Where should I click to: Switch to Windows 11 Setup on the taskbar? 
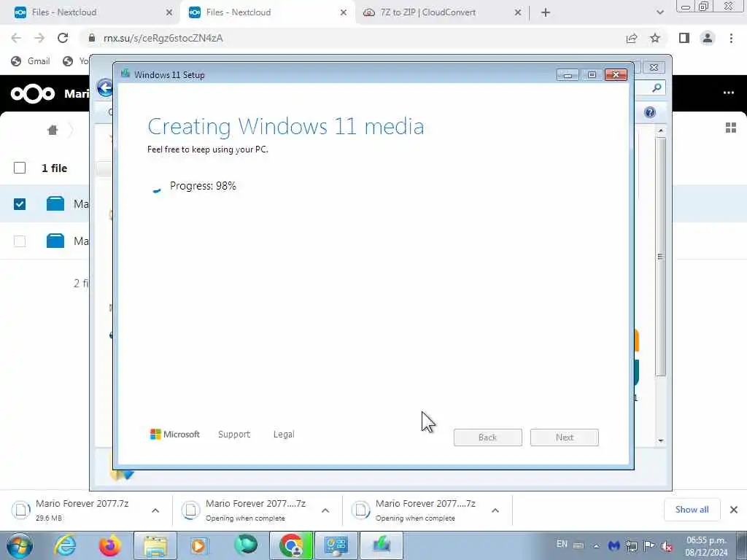click(381, 545)
